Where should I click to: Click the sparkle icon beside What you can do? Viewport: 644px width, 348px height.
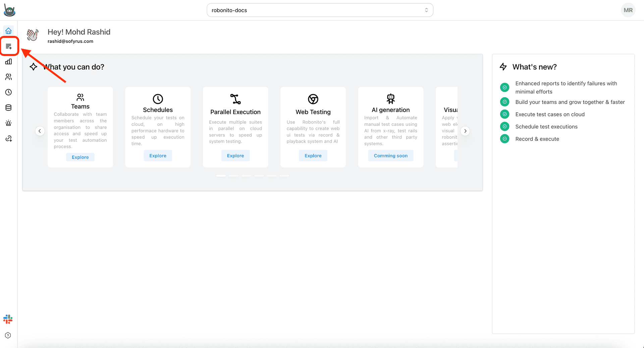[x=33, y=67]
